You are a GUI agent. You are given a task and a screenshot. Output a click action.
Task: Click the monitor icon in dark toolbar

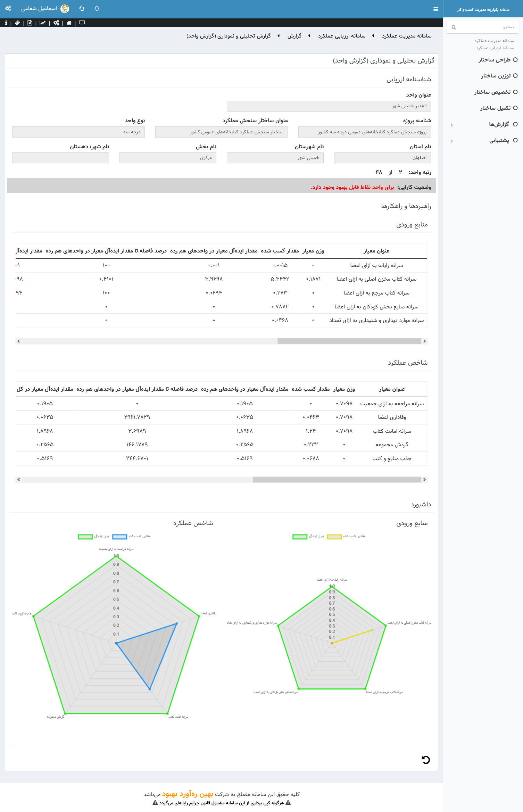point(82,23)
